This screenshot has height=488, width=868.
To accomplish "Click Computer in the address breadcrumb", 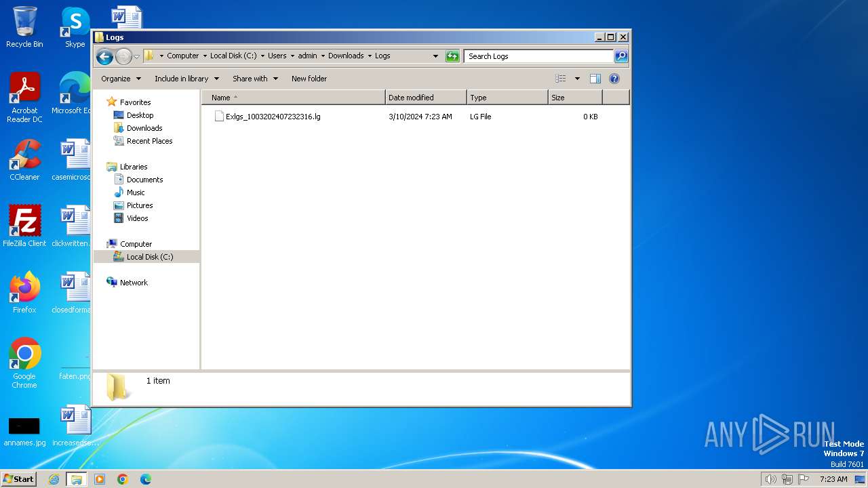I will pyautogui.click(x=183, y=56).
